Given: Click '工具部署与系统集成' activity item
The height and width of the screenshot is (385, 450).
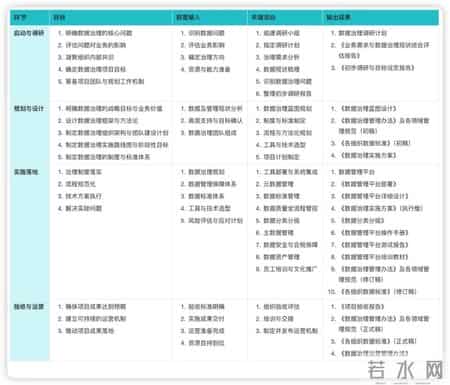Looking at the screenshot, I should click(x=290, y=172).
